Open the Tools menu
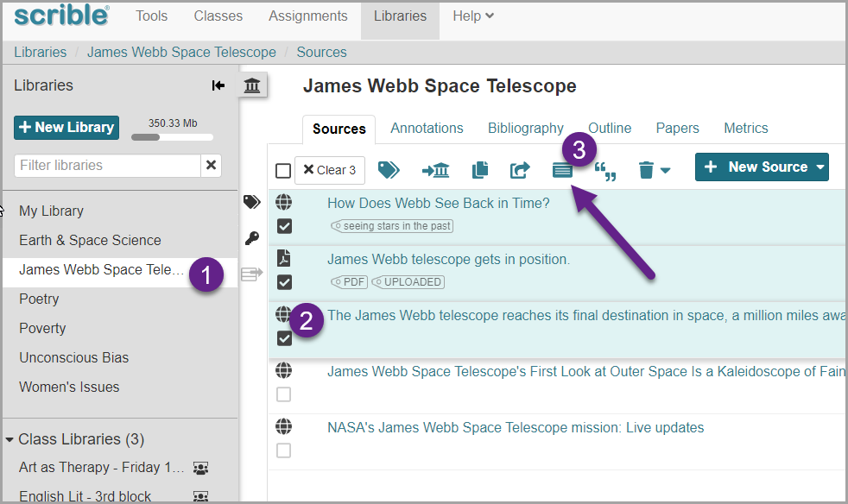848x504 pixels. pyautogui.click(x=151, y=16)
